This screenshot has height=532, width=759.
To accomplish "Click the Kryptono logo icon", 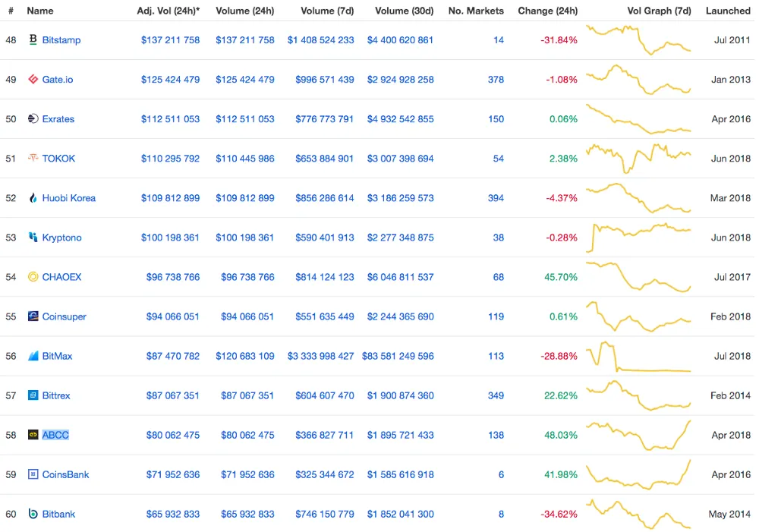I will point(33,238).
